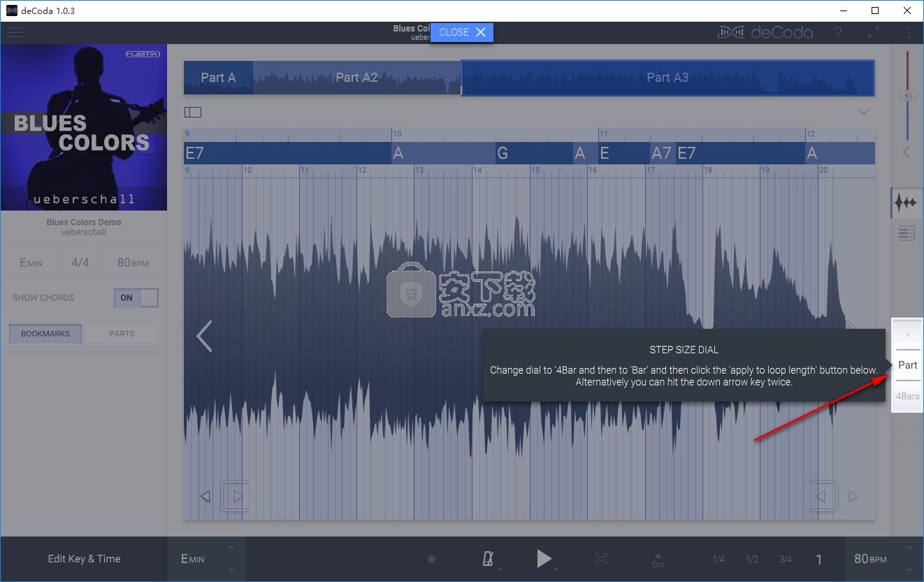Select the A7 chord block
Screen dimensions: 924x582
click(662, 153)
